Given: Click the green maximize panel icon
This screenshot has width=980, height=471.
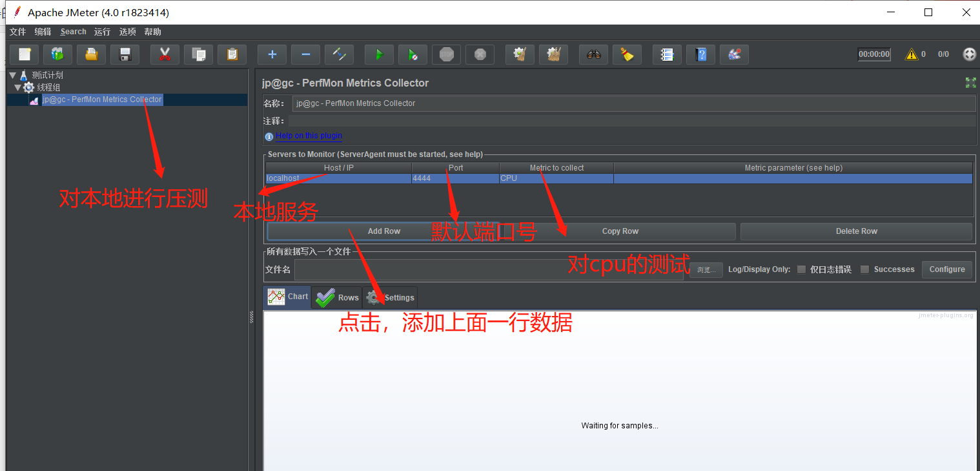Looking at the screenshot, I should [970, 83].
